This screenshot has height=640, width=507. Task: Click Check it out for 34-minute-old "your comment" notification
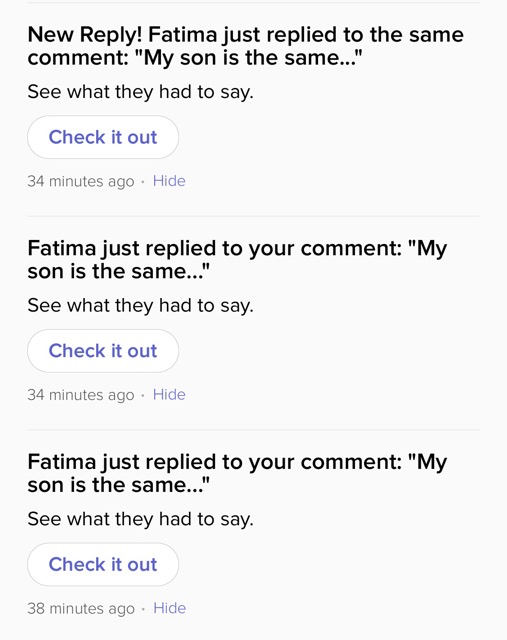(x=103, y=351)
